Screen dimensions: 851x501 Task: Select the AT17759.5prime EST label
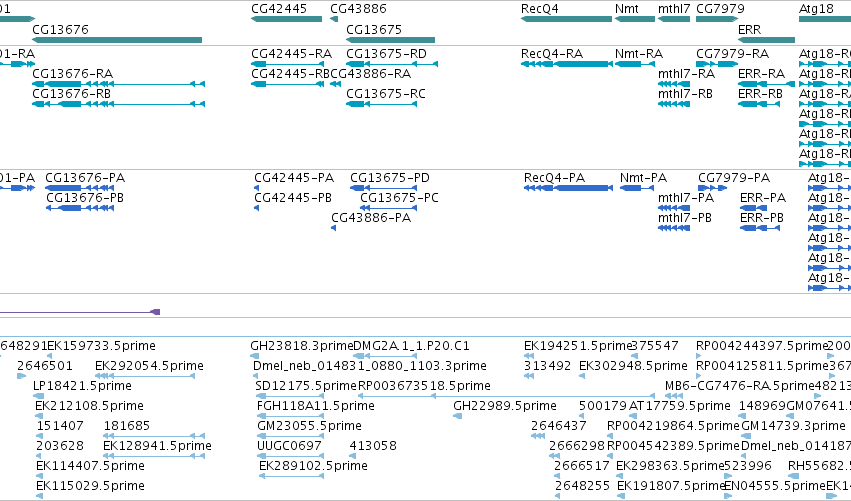coord(679,406)
